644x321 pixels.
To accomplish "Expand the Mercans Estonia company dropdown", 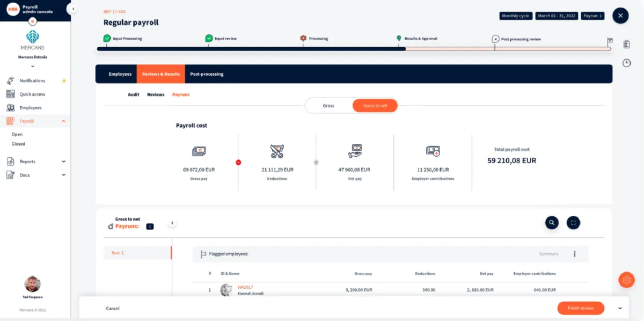I will tap(33, 66).
